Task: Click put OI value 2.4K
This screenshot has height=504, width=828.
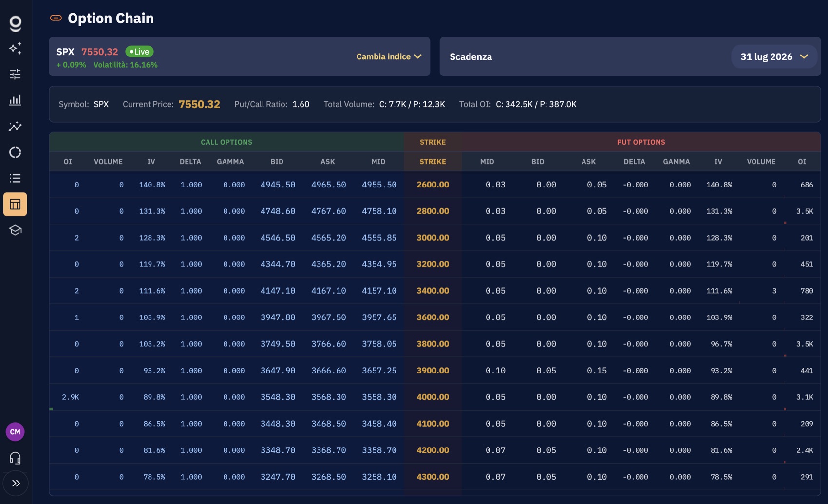Action: coord(805,450)
